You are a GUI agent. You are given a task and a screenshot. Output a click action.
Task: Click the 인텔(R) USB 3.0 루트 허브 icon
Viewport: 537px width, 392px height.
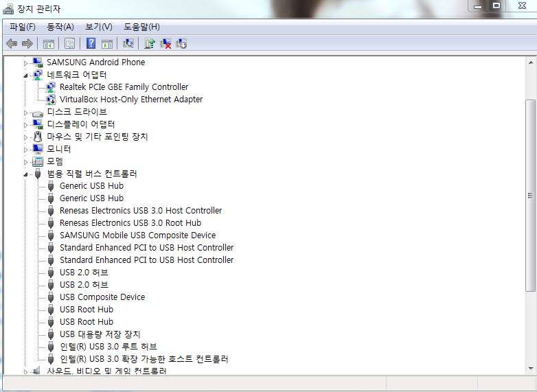pos(51,347)
